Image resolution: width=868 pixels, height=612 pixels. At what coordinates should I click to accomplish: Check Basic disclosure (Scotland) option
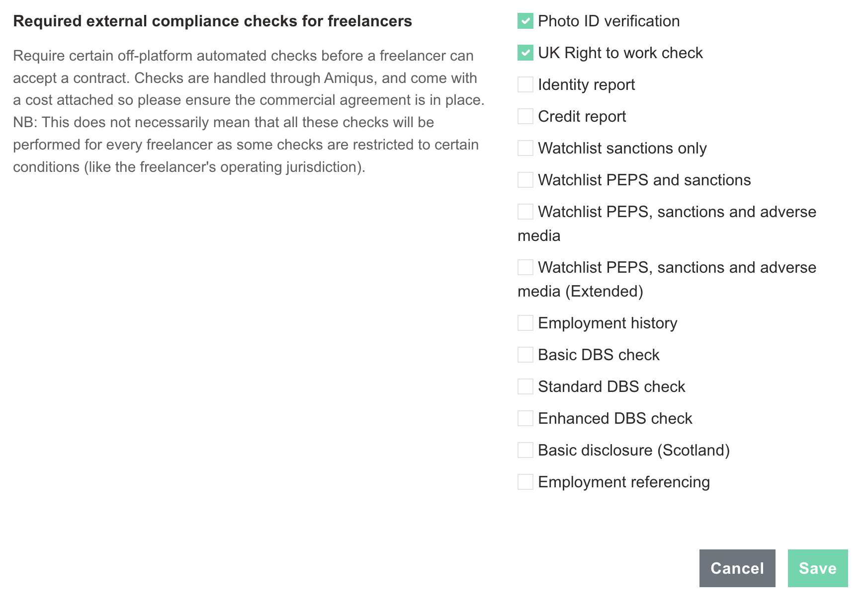click(525, 450)
